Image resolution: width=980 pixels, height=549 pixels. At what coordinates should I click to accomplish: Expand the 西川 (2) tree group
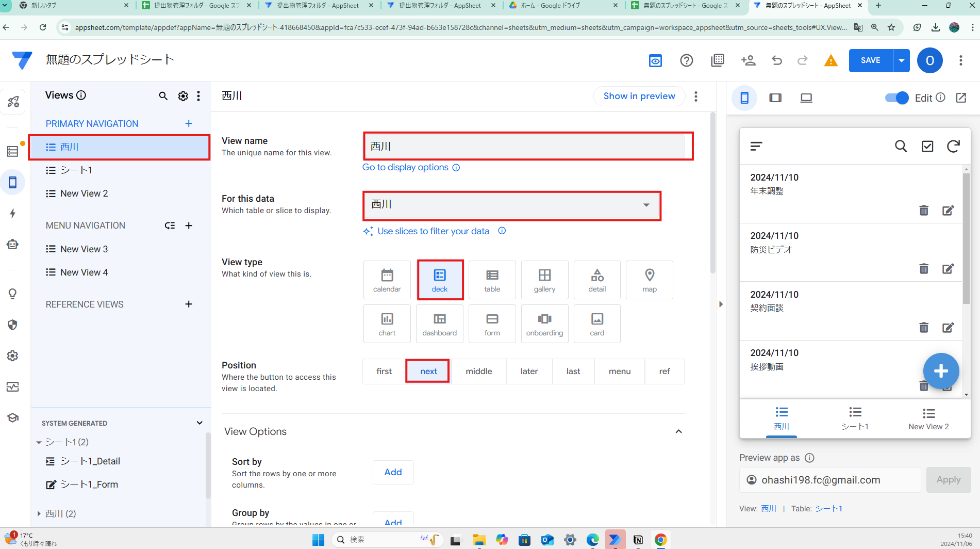tap(39, 513)
